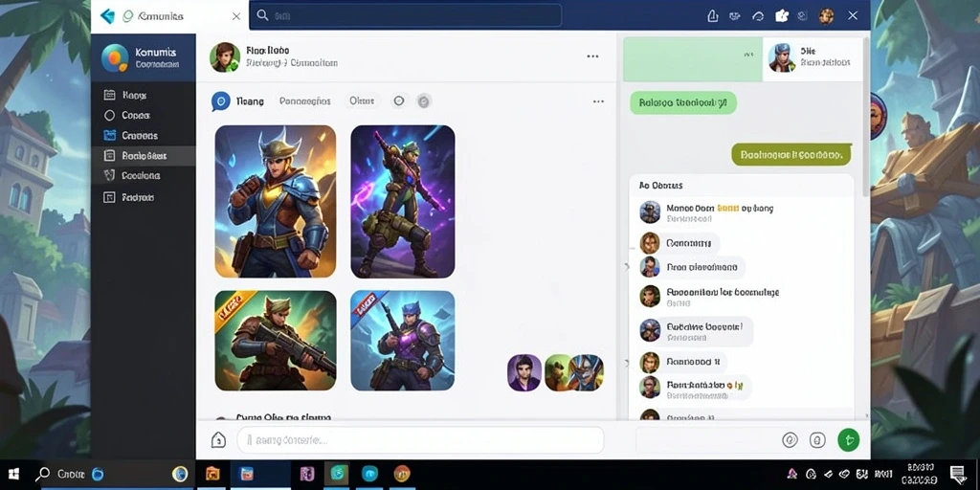Click the back arrow icon in title bar
Image resolution: width=980 pixels, height=490 pixels.
pos(107,16)
